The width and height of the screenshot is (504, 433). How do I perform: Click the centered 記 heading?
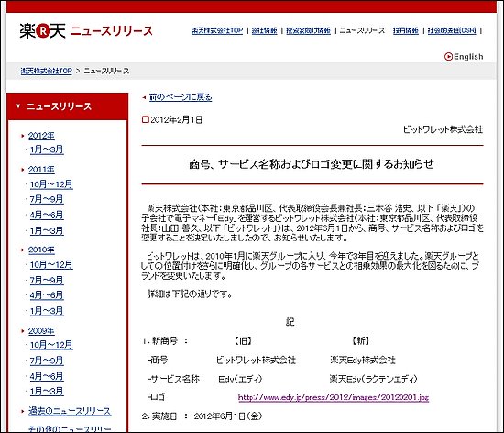290,322
